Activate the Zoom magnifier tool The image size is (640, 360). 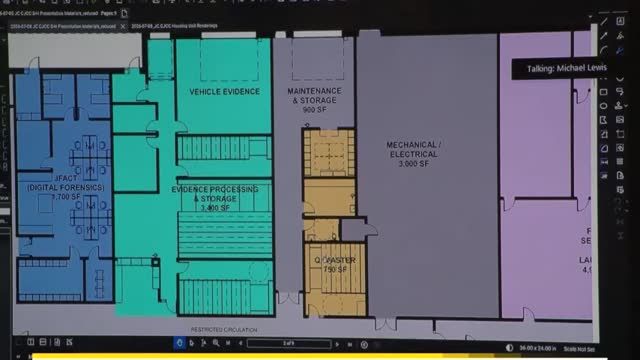point(216,343)
